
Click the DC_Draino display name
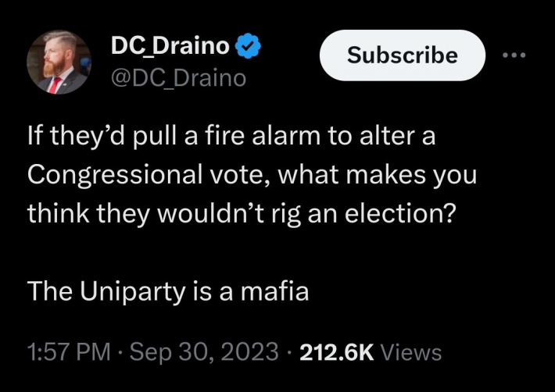170,48
